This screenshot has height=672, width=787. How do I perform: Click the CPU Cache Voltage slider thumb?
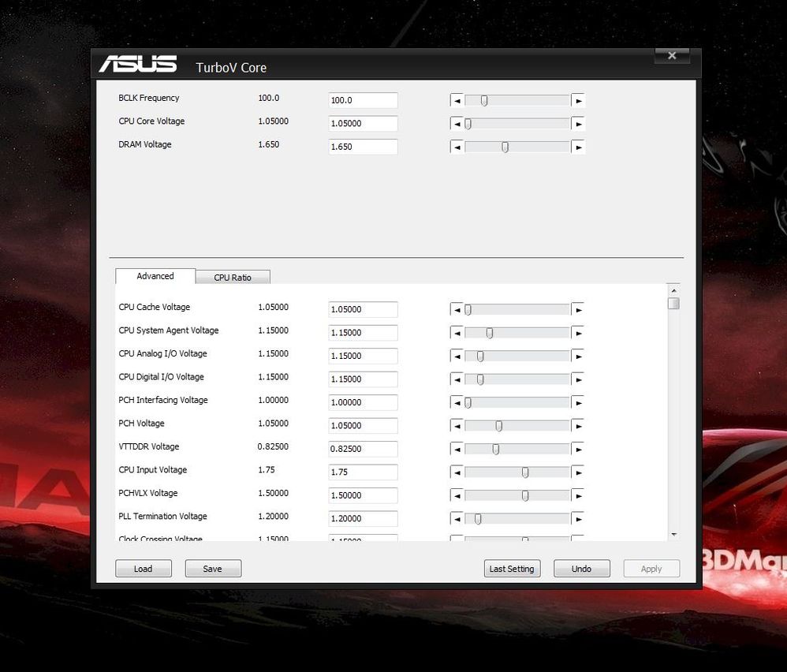(468, 310)
